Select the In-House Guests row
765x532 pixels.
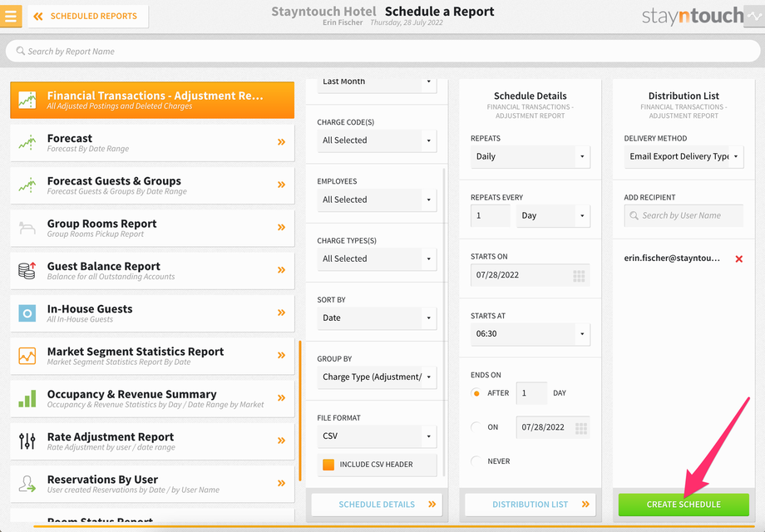coord(152,313)
